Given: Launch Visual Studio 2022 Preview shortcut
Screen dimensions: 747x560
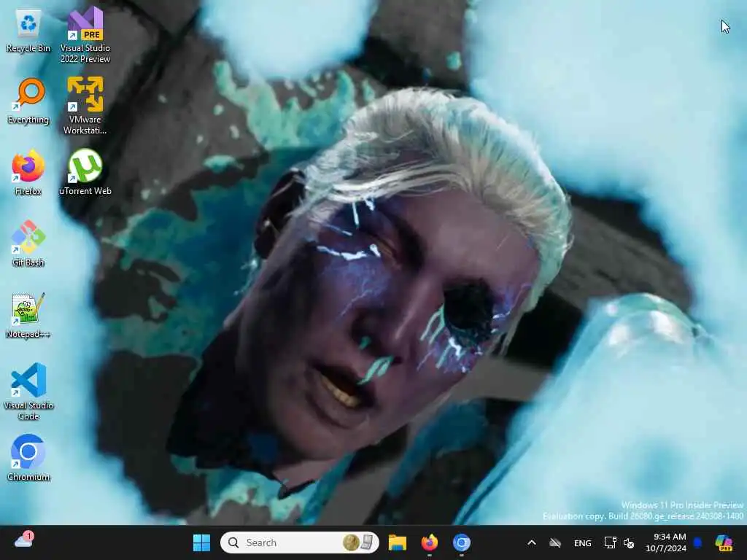Looking at the screenshot, I should [x=85, y=34].
